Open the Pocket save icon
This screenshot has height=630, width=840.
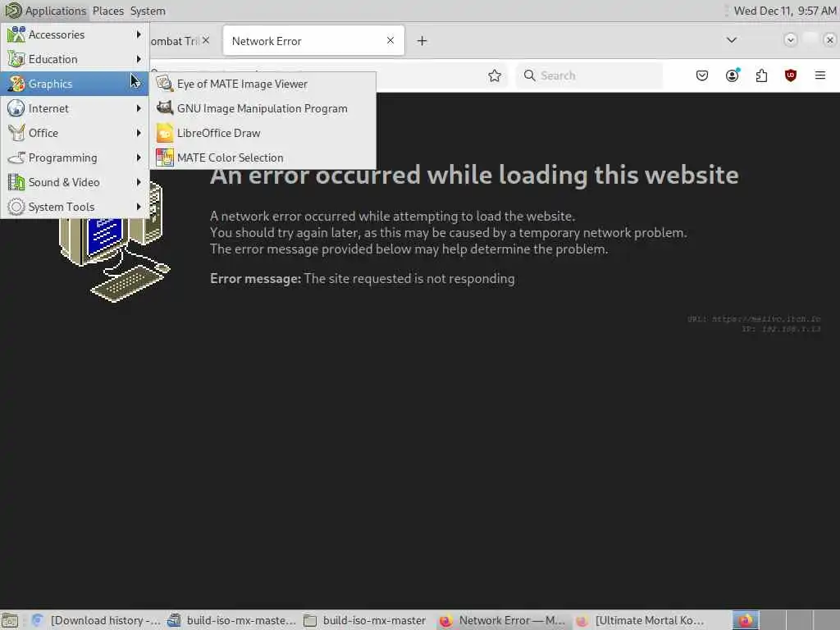point(702,75)
